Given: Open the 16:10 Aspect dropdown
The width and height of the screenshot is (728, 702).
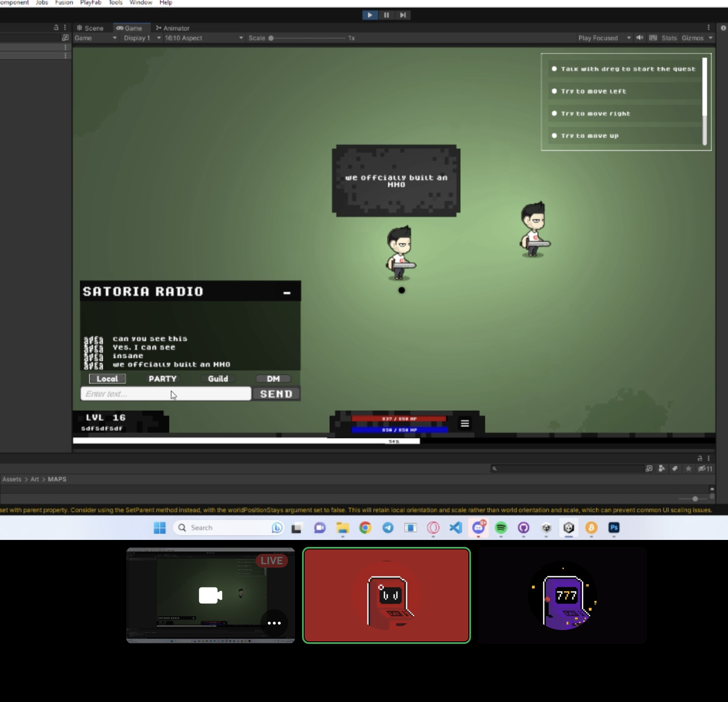Looking at the screenshot, I should [x=204, y=38].
